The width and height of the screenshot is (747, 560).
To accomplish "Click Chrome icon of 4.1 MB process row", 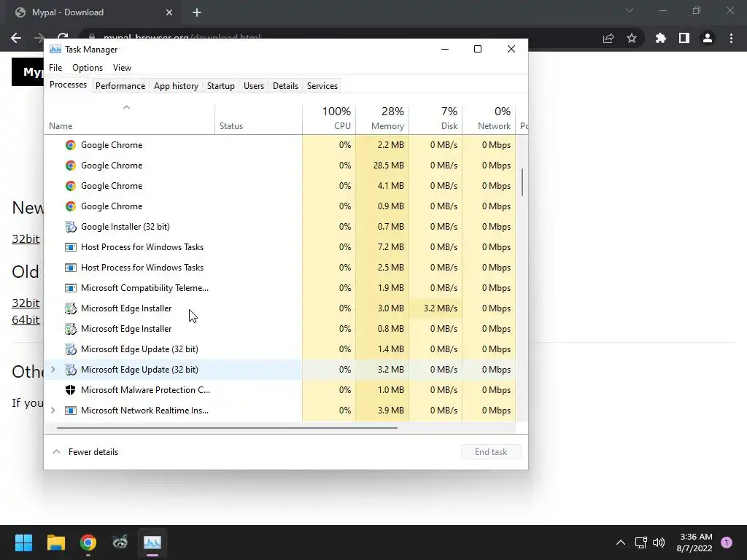I will point(71,186).
